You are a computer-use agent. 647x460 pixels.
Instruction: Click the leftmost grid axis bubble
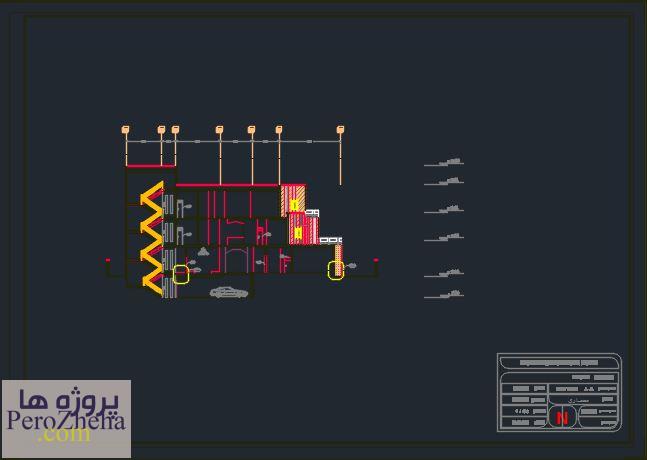click(125, 129)
